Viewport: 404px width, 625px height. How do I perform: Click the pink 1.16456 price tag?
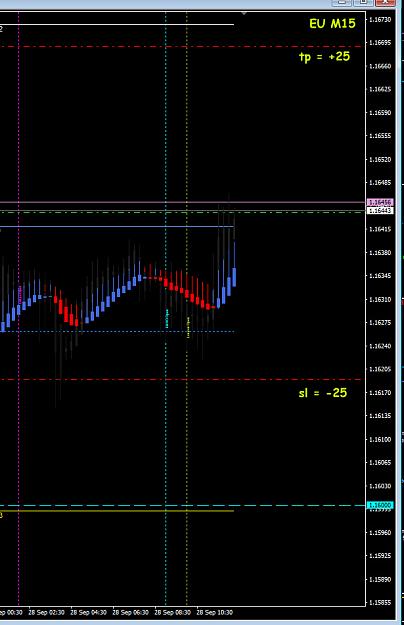coord(380,202)
